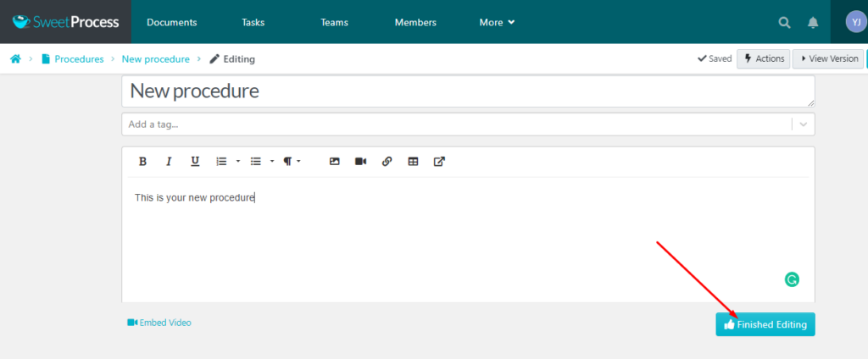Expand the ordered list options dropdown
The width and height of the screenshot is (868, 359).
[x=238, y=162]
